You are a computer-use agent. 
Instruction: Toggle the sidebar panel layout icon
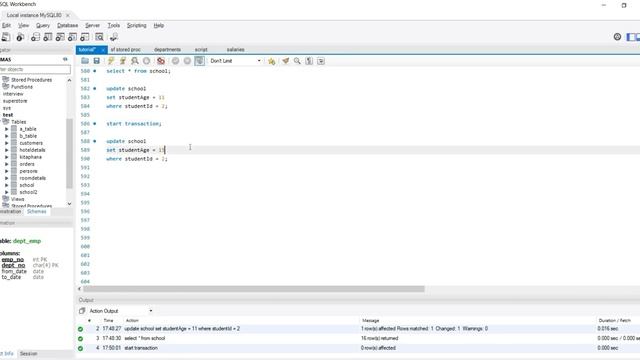point(631,37)
